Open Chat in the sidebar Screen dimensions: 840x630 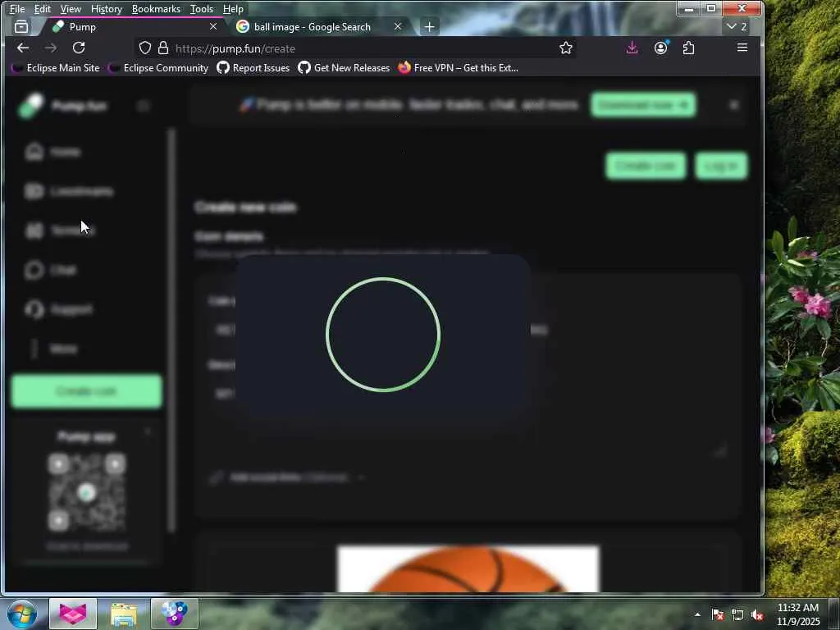50,269
